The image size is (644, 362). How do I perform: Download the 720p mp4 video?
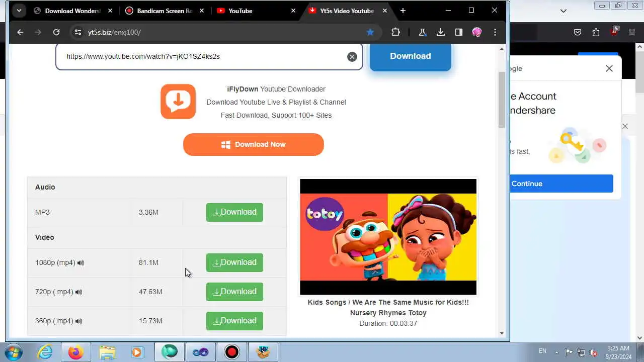point(234,292)
